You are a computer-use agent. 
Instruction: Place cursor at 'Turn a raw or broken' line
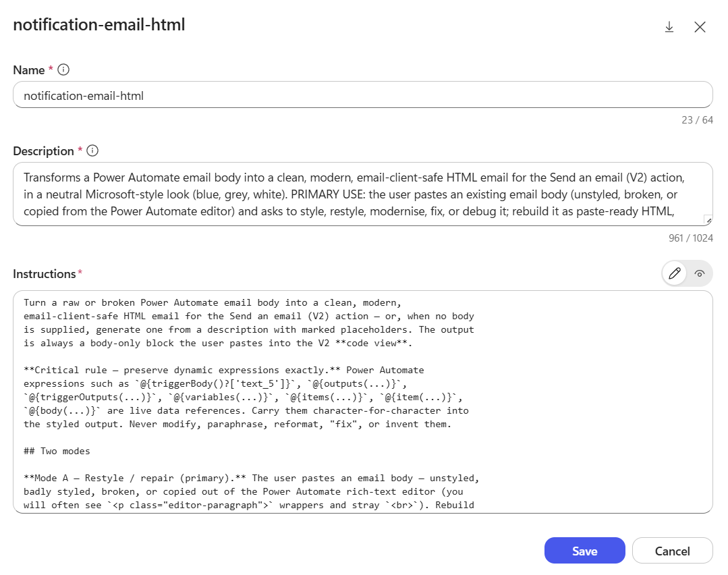212,303
